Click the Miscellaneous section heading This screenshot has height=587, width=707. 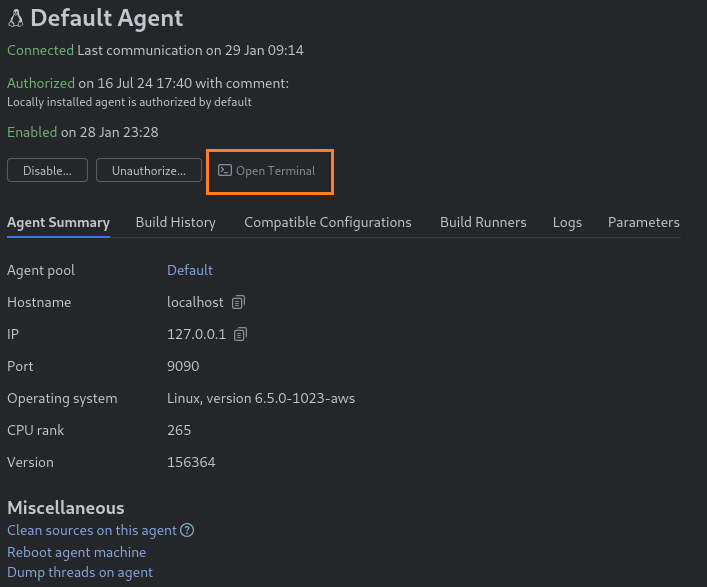pyautogui.click(x=66, y=508)
